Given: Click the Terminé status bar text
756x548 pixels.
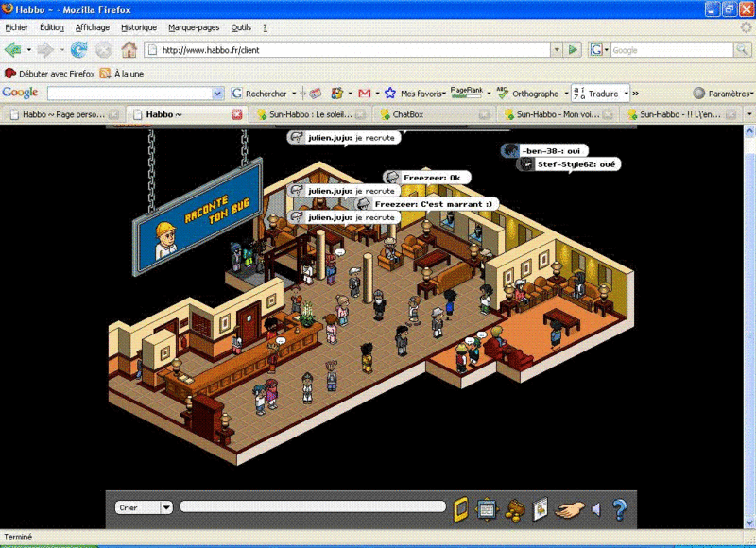Looking at the screenshot, I should (x=18, y=537).
